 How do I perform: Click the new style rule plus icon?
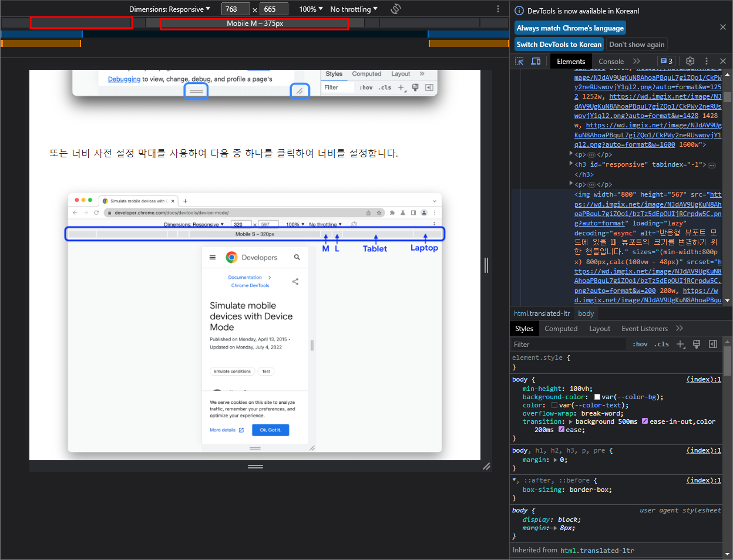point(681,344)
